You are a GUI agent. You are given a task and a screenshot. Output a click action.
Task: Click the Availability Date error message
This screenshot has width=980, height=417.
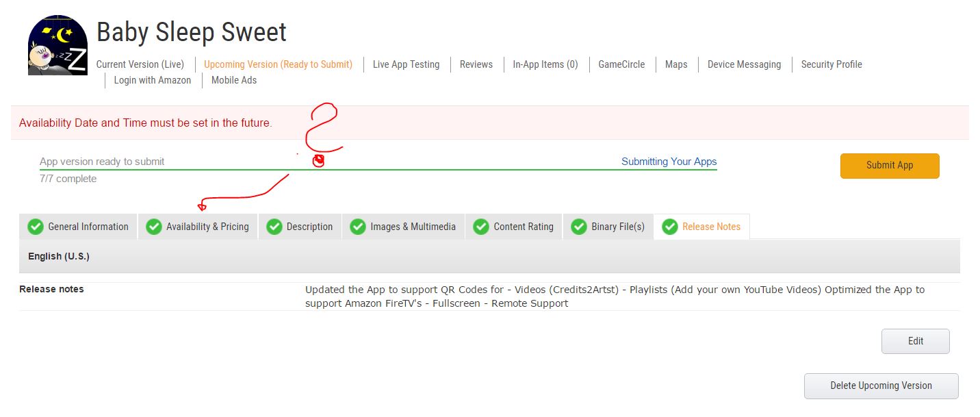[x=145, y=123]
